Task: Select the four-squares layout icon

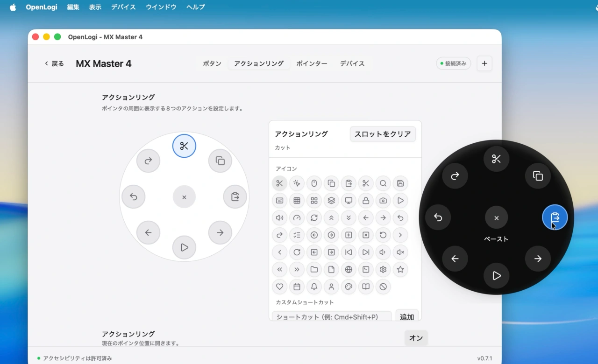Action: click(314, 201)
